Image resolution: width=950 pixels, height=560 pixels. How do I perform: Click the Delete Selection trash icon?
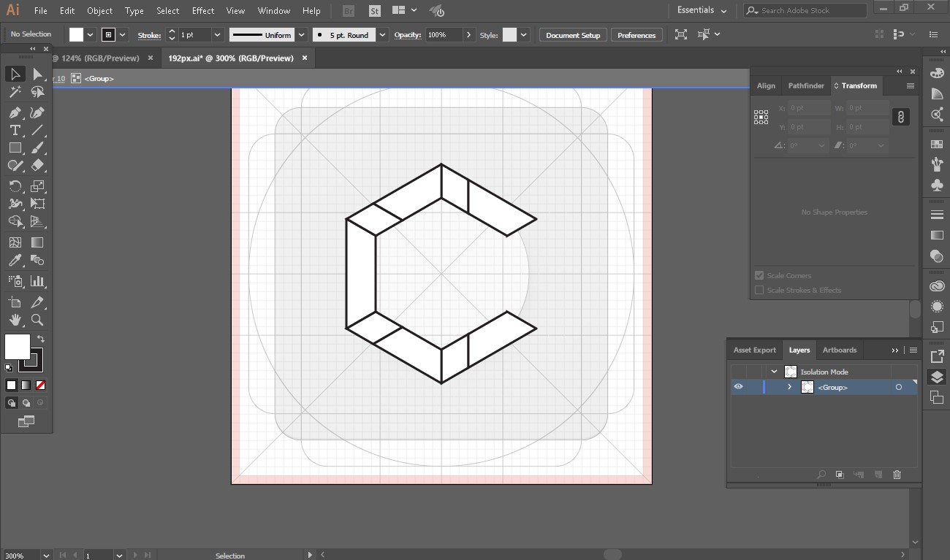(x=897, y=475)
